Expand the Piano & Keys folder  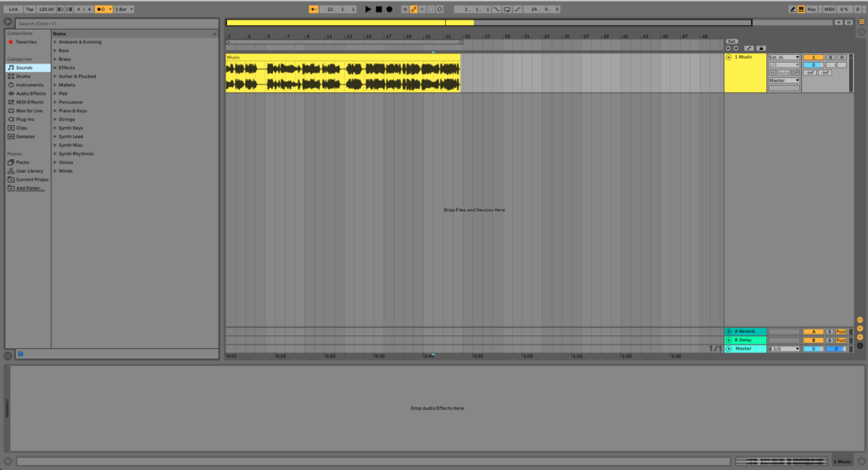pyautogui.click(x=55, y=111)
